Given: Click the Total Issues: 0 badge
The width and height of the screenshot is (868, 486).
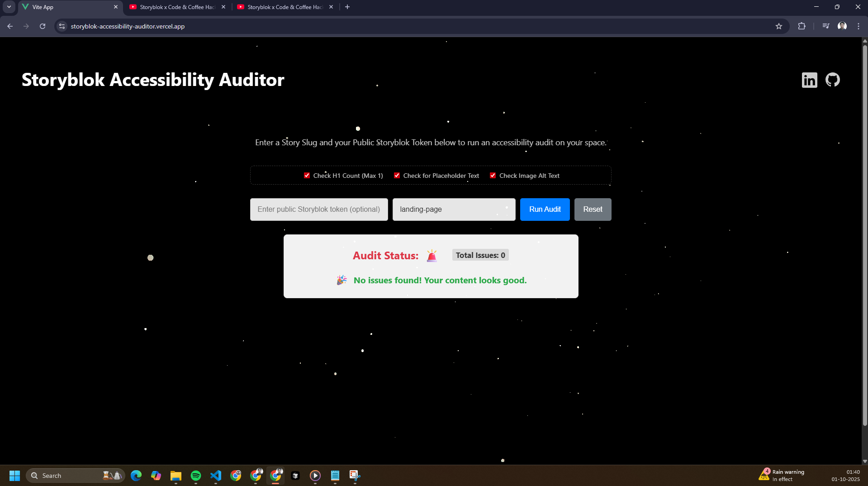Looking at the screenshot, I should coord(480,255).
